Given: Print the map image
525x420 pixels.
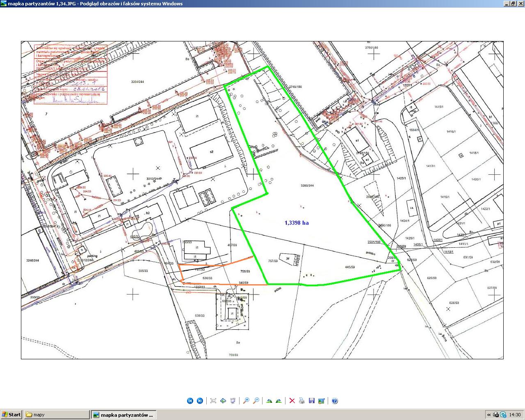Looking at the screenshot, I should [x=302, y=401].
